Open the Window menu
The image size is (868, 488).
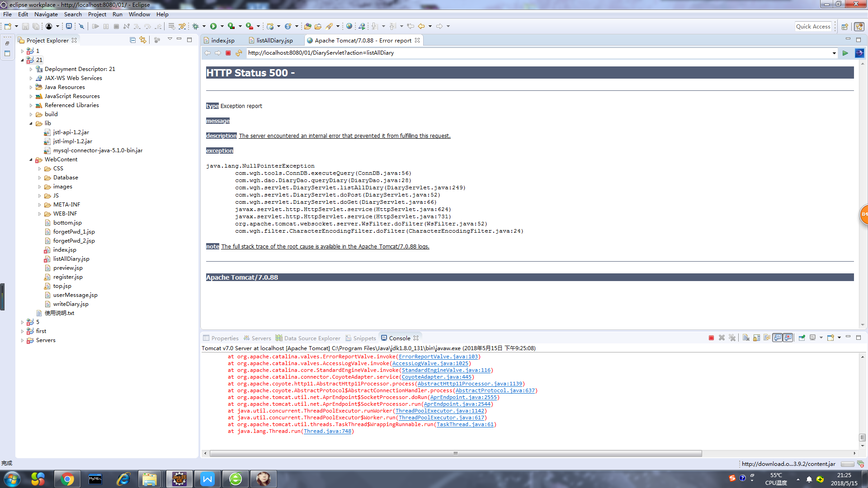pyautogui.click(x=139, y=14)
